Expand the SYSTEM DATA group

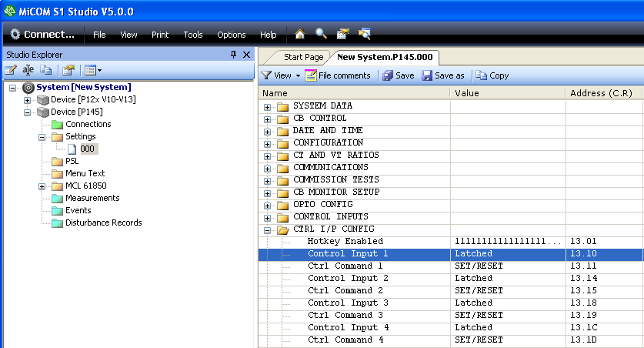pos(268,107)
